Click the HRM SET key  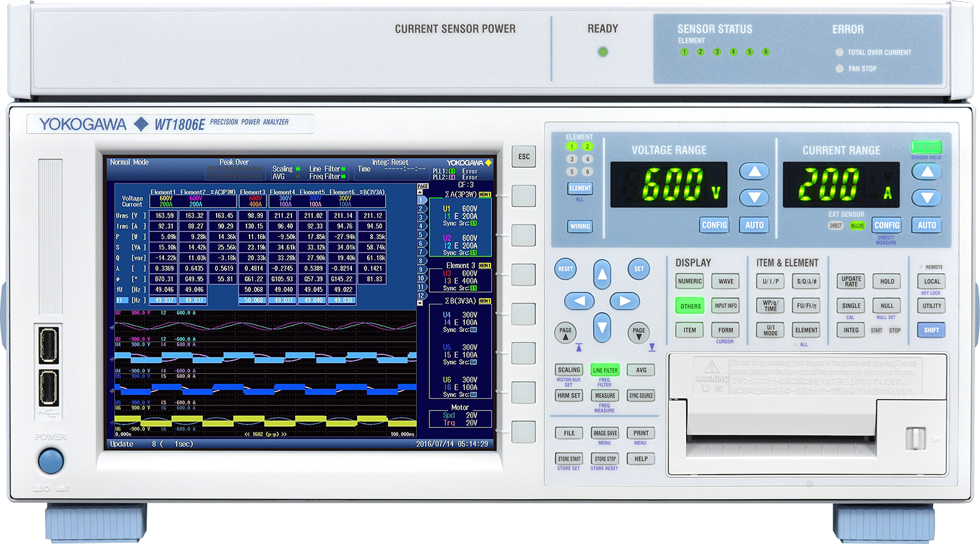pos(569,396)
